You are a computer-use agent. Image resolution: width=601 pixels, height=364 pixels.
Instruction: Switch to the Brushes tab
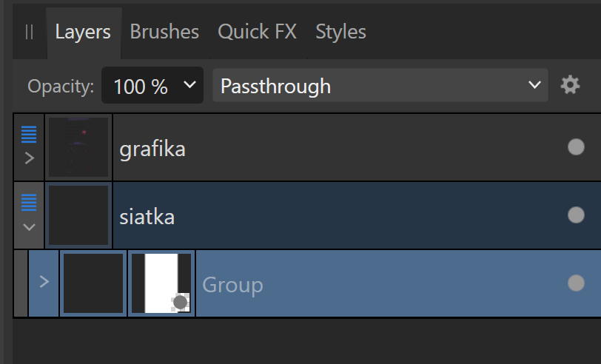(x=164, y=31)
